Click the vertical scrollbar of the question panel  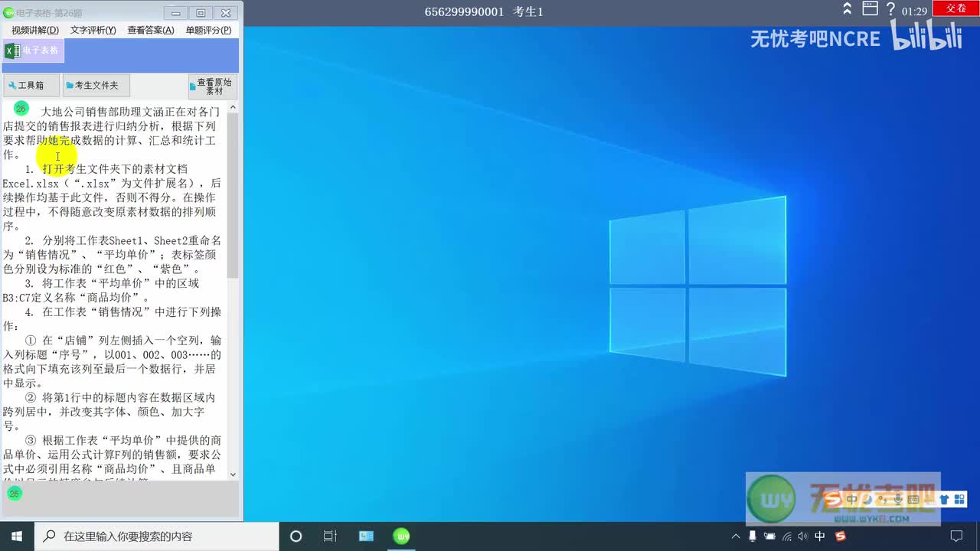coord(234,291)
